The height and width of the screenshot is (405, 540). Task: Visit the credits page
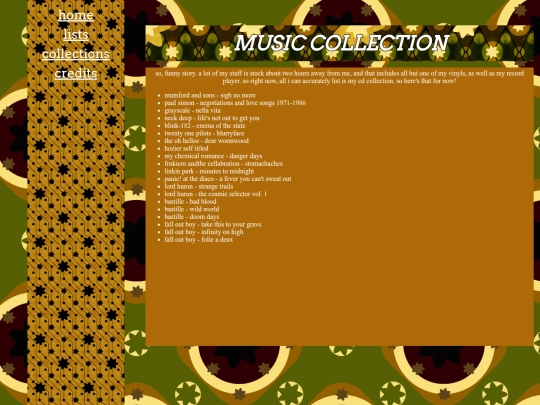click(x=76, y=73)
